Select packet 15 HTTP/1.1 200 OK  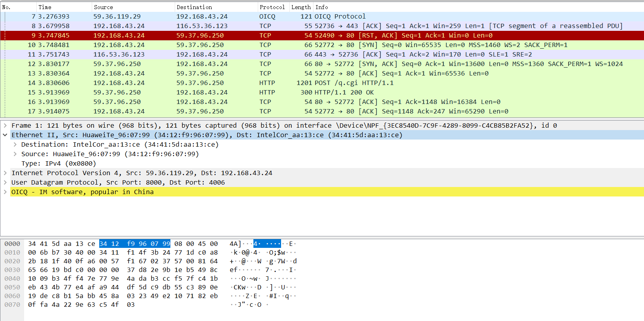tap(322, 93)
